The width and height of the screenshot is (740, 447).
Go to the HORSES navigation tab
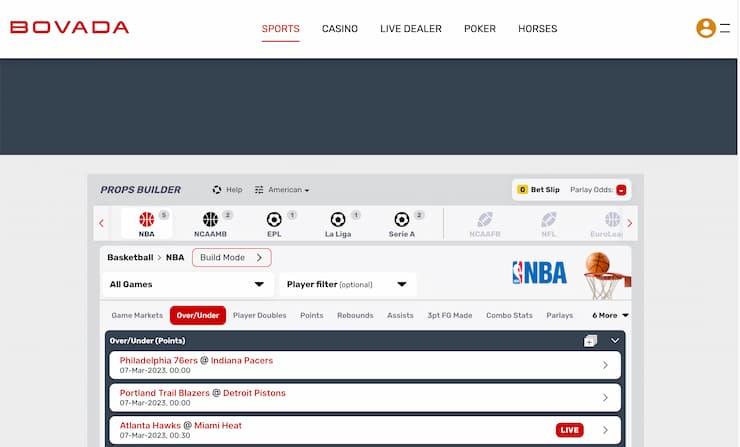pyautogui.click(x=538, y=29)
